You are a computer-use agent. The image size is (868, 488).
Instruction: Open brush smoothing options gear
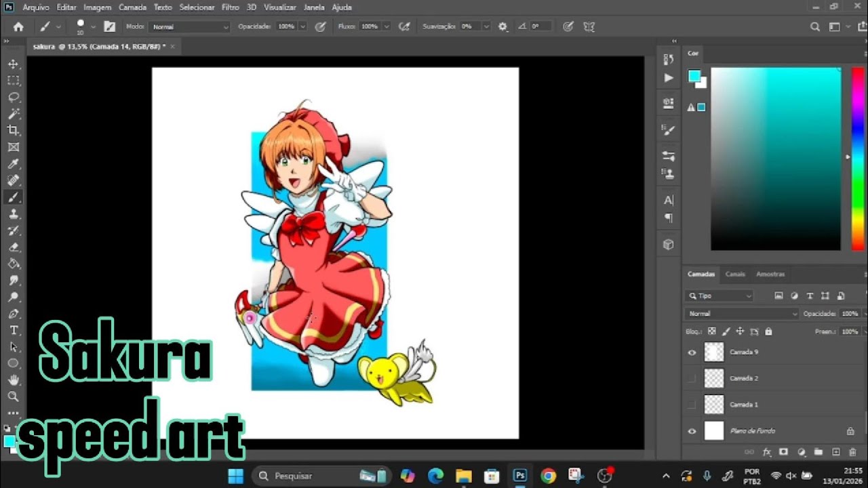coord(502,26)
